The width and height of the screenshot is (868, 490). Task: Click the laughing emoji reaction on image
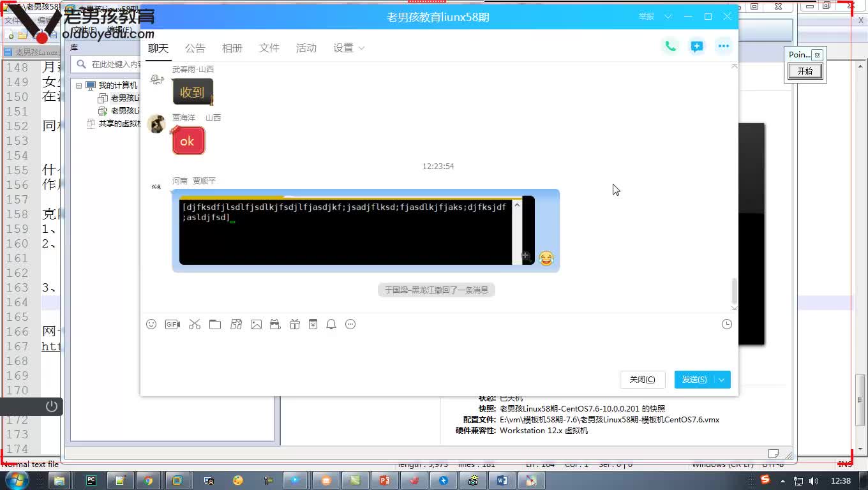click(x=546, y=258)
